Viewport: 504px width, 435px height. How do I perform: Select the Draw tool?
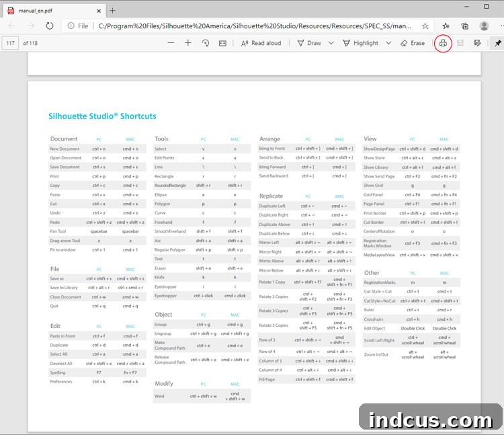(x=309, y=43)
